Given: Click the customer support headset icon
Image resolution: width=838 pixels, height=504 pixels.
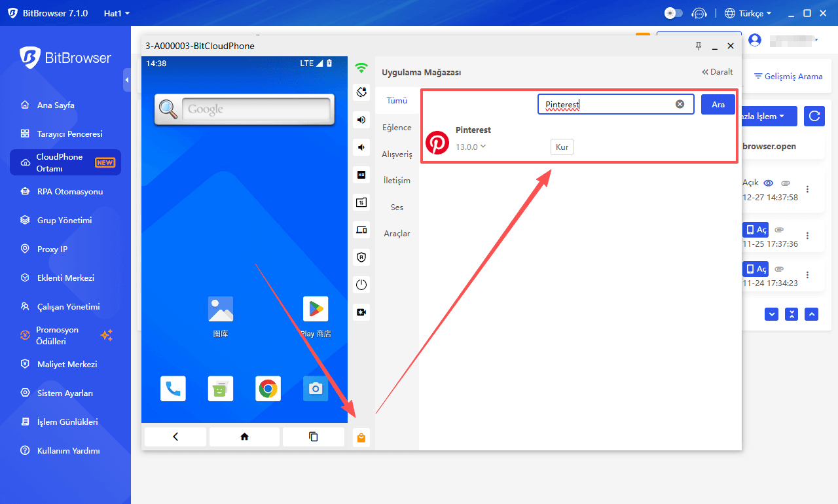Looking at the screenshot, I should click(x=699, y=13).
